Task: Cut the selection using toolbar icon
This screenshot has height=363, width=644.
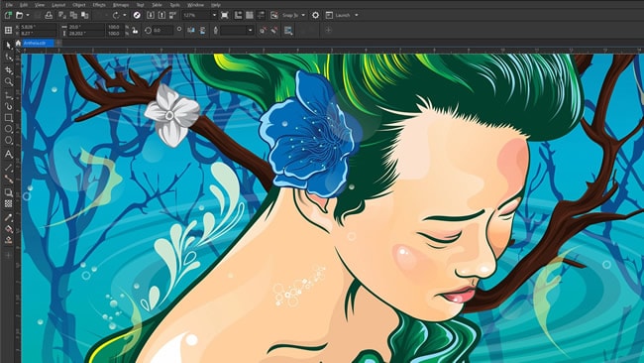Action: (x=62, y=15)
